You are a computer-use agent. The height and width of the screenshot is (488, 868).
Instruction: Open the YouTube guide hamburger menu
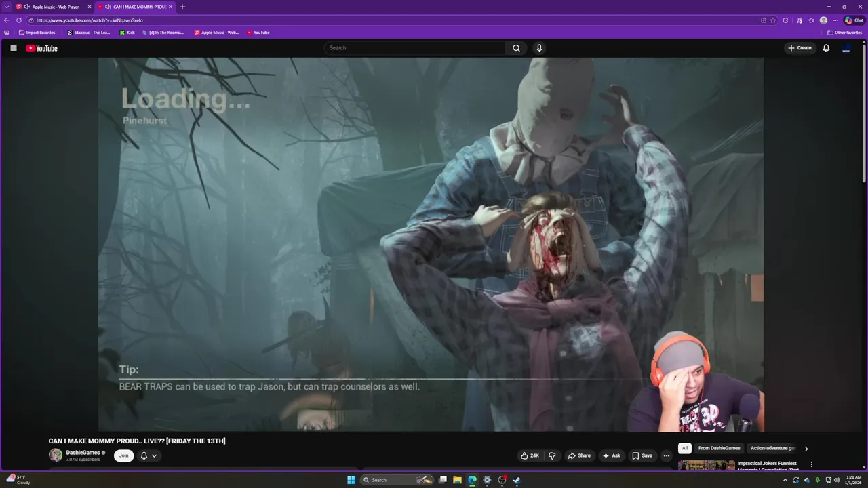click(13, 48)
